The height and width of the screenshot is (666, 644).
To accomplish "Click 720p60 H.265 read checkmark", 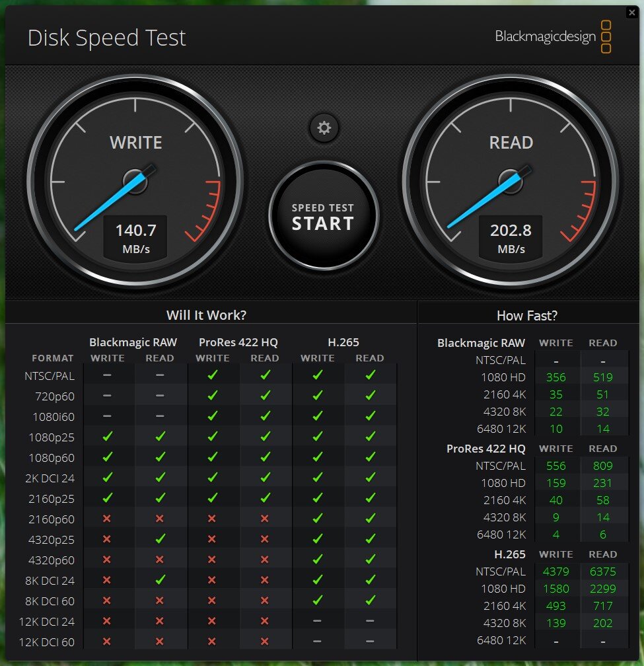I will click(370, 395).
